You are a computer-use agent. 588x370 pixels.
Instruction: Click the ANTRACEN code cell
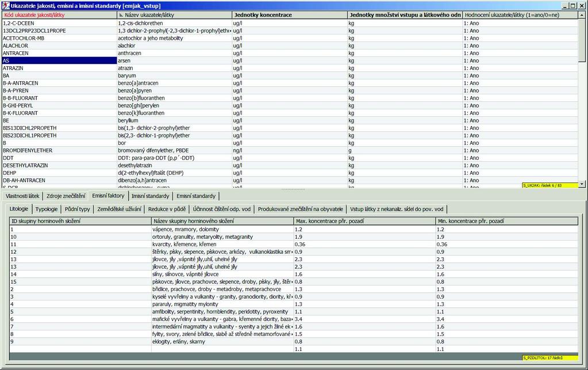[60, 54]
